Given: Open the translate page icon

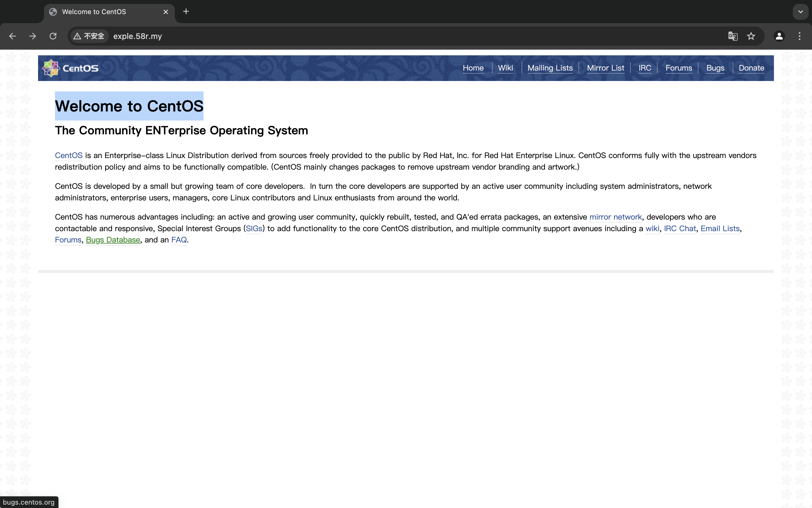Looking at the screenshot, I should 733,36.
